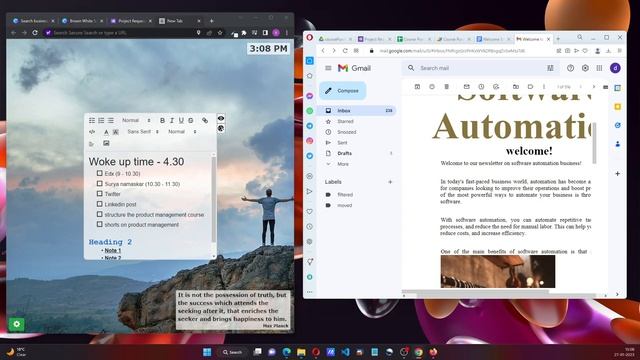The image size is (640, 360).
Task: Insert a link with the notes editor link icon
Action: [x=205, y=120]
